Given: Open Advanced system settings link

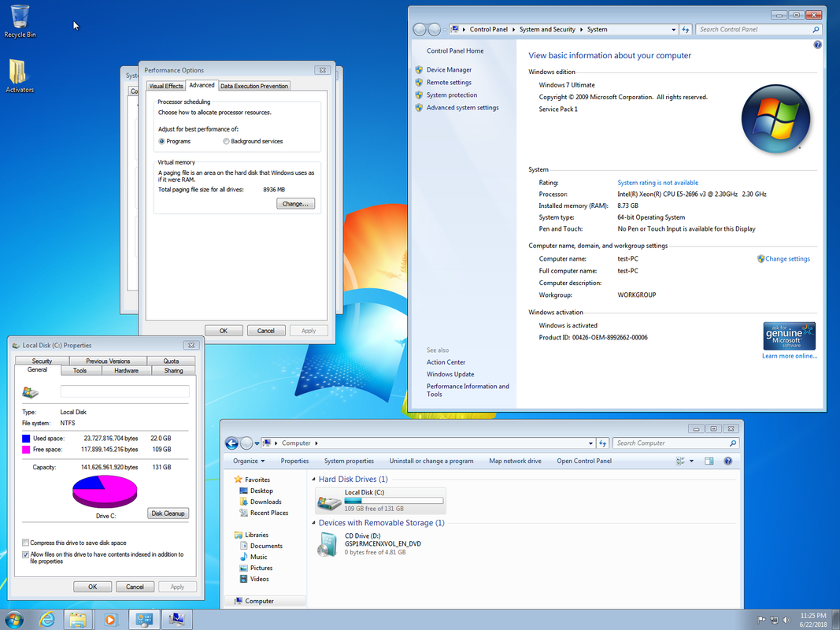Looking at the screenshot, I should 462,108.
